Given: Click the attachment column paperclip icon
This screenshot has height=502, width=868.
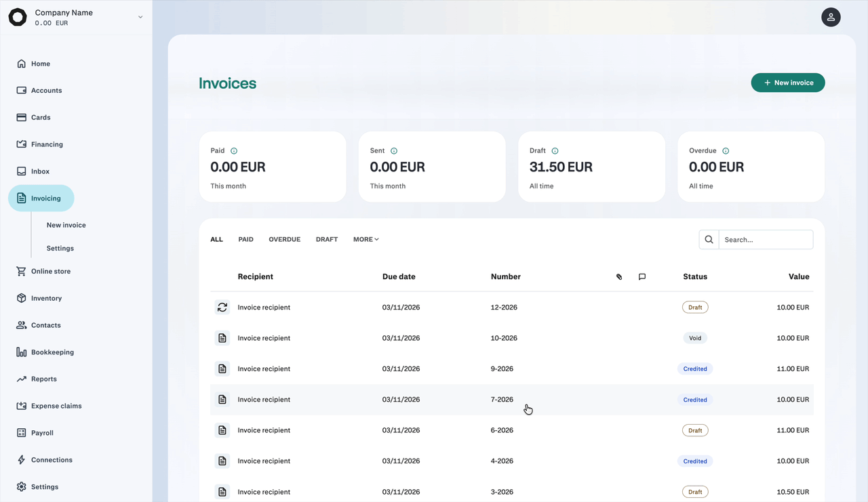Looking at the screenshot, I should (x=619, y=276).
